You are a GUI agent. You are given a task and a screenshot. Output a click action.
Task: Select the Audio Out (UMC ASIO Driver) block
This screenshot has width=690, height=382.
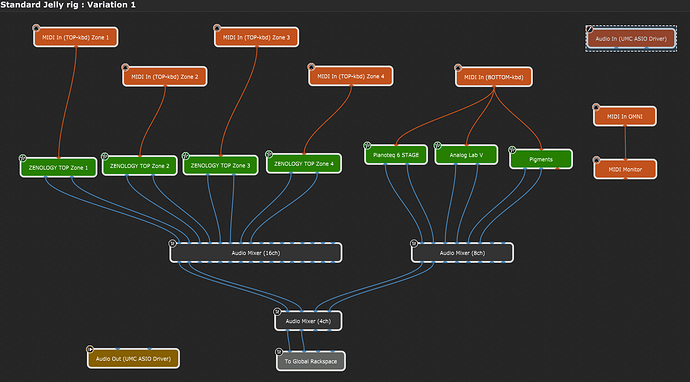click(x=133, y=359)
